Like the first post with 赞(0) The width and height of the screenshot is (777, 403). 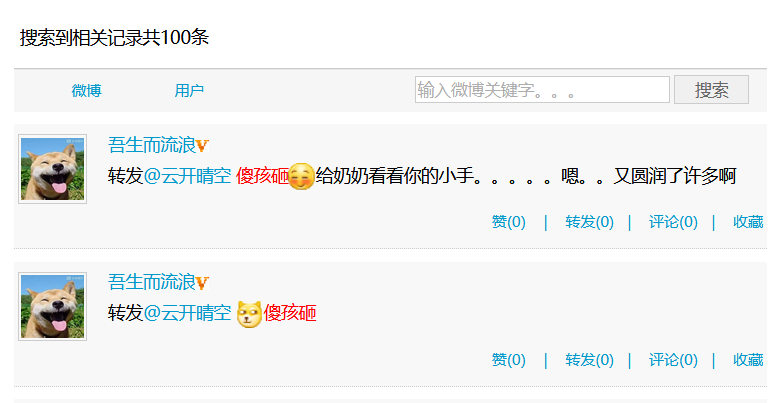click(508, 222)
